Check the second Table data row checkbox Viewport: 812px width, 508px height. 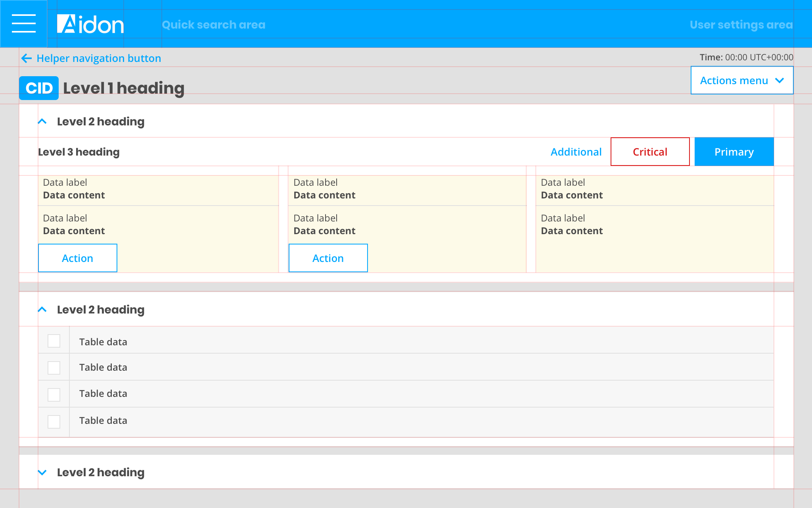tap(54, 368)
